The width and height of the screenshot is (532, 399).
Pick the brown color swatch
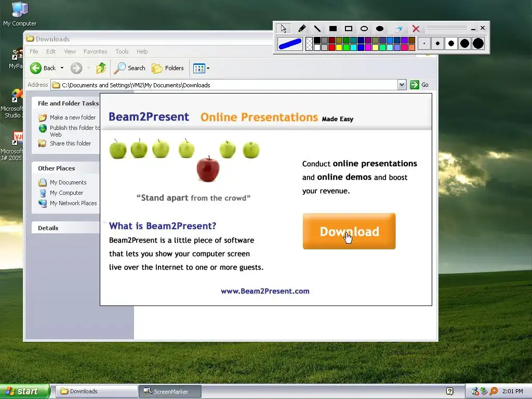[412, 40]
